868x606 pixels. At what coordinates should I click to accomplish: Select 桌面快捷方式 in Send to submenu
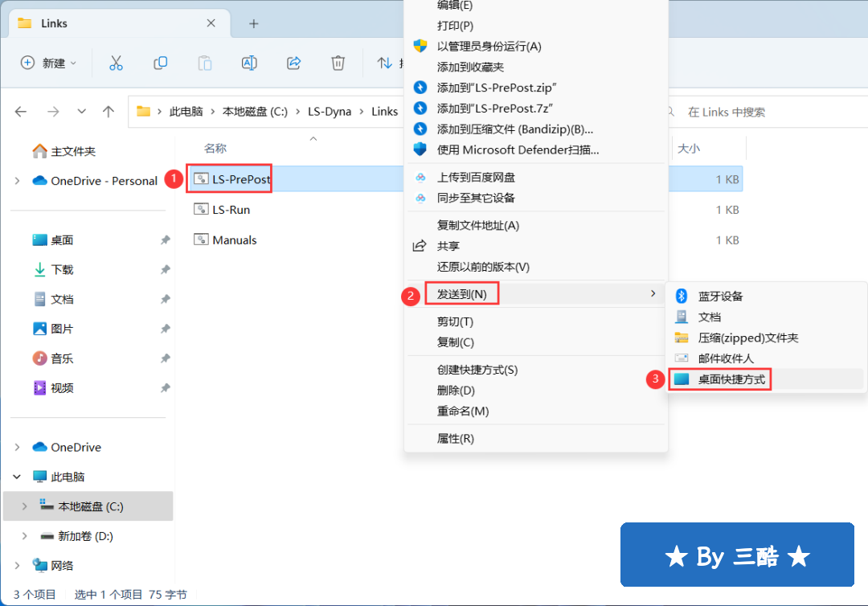pos(767,379)
